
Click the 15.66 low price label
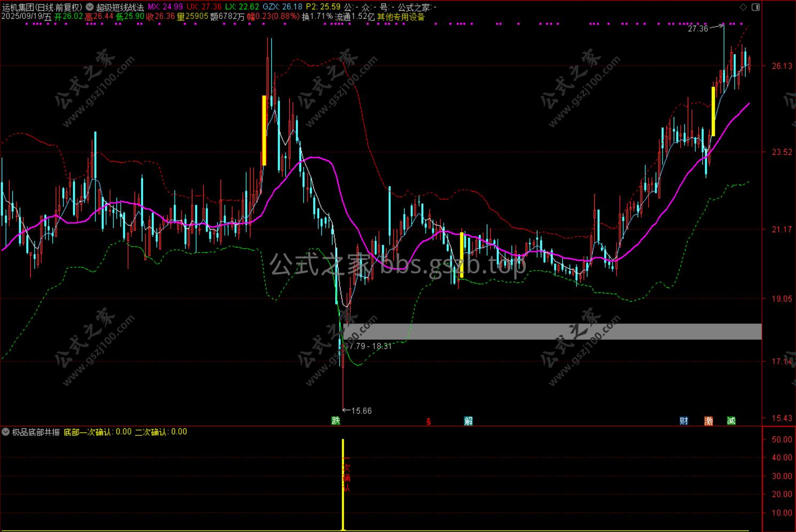(361, 411)
